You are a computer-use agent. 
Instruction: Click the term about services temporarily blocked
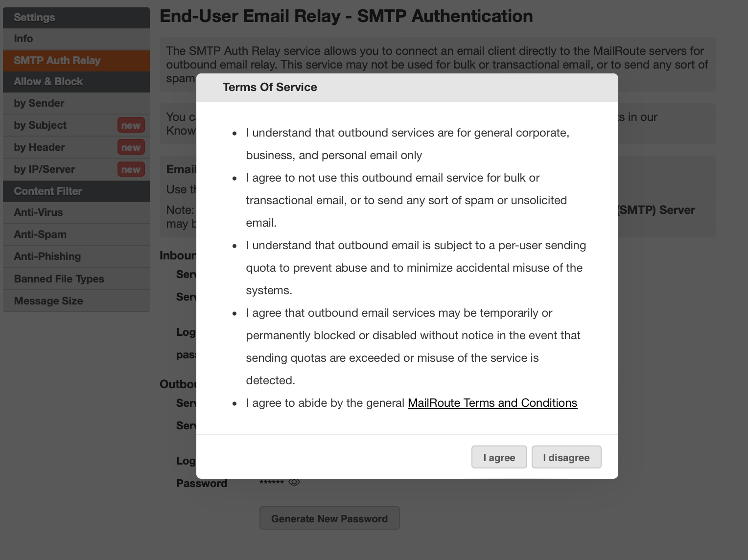coord(413,347)
